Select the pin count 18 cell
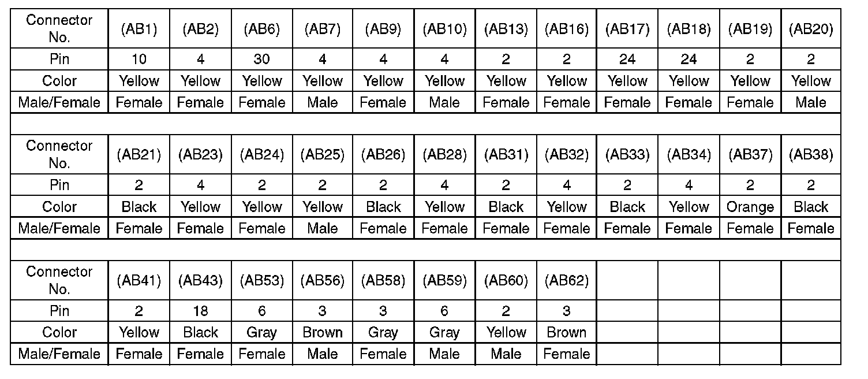The width and height of the screenshot is (868, 379). [x=200, y=311]
